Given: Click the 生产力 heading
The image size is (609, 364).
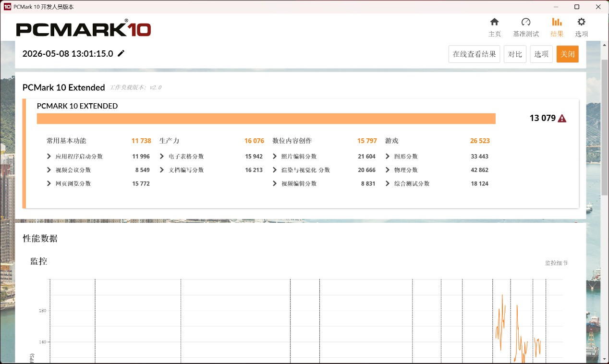Looking at the screenshot, I should click(x=169, y=141).
